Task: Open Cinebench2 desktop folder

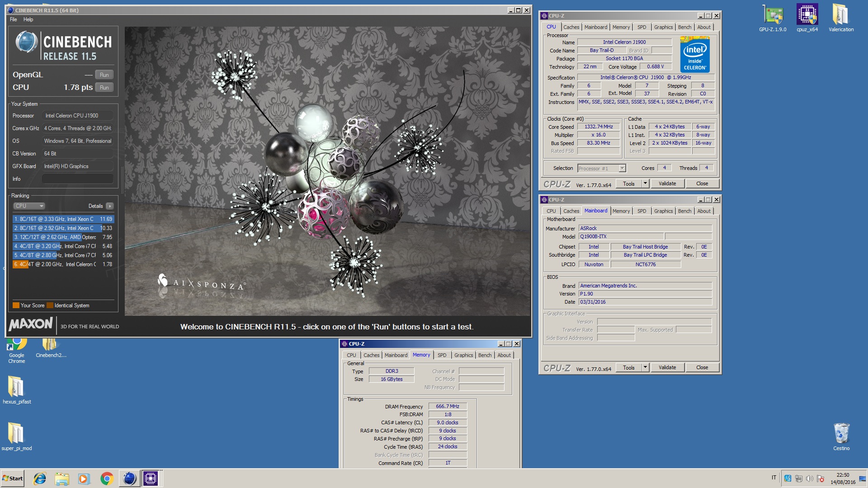Action: click(51, 348)
